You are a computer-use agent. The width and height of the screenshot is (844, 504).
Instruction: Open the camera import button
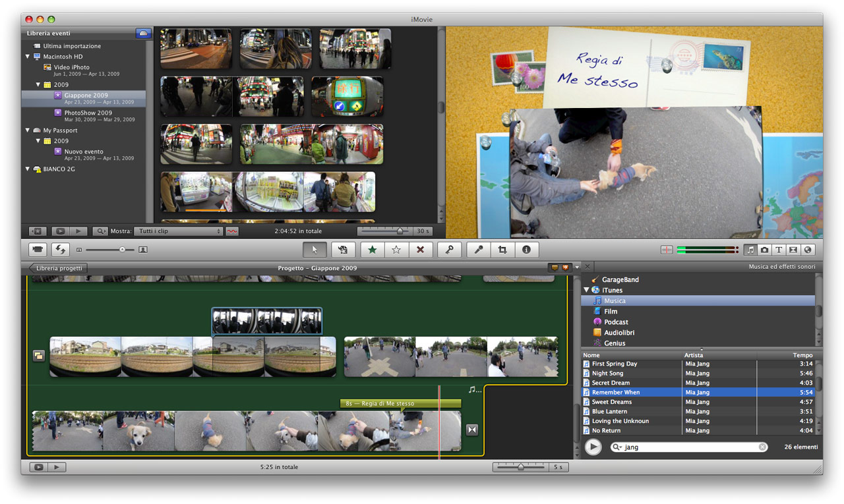tap(39, 250)
